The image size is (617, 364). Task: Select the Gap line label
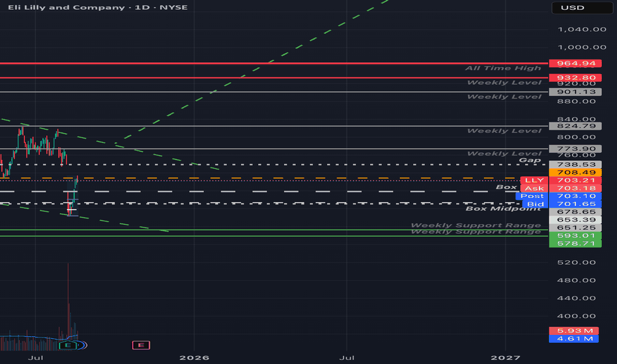[x=530, y=159]
